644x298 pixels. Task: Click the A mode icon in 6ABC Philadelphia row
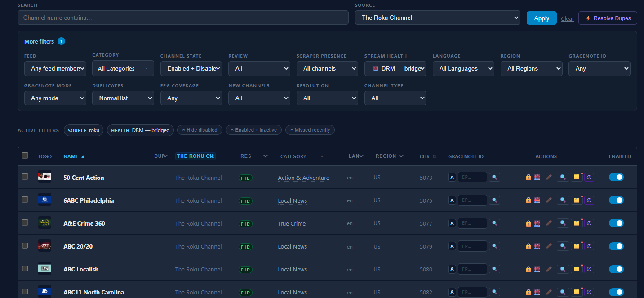[452, 200]
